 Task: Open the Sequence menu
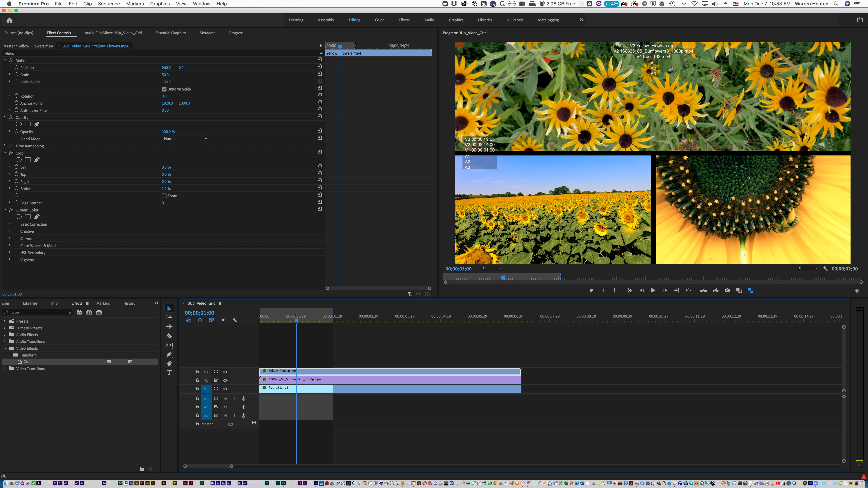tap(108, 4)
